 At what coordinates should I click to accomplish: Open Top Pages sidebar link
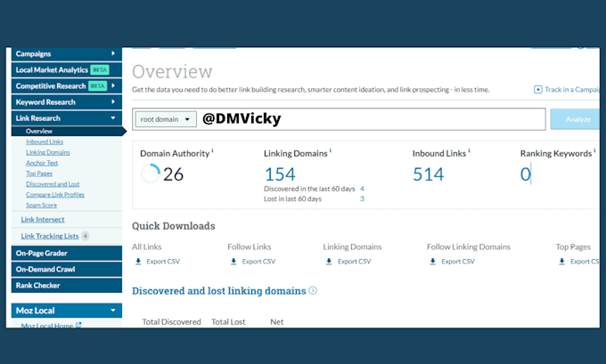[39, 174]
